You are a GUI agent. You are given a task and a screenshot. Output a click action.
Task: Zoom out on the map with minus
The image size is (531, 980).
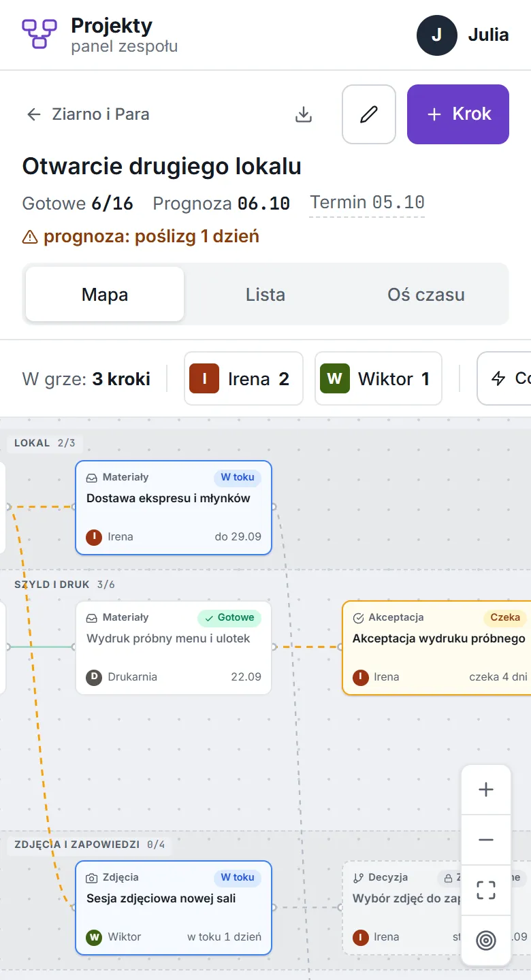486,840
